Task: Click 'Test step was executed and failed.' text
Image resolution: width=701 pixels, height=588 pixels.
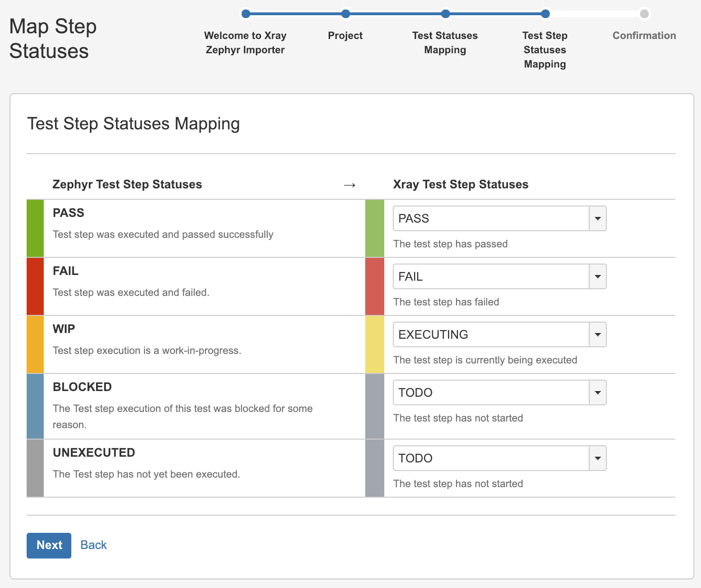Action: (131, 293)
